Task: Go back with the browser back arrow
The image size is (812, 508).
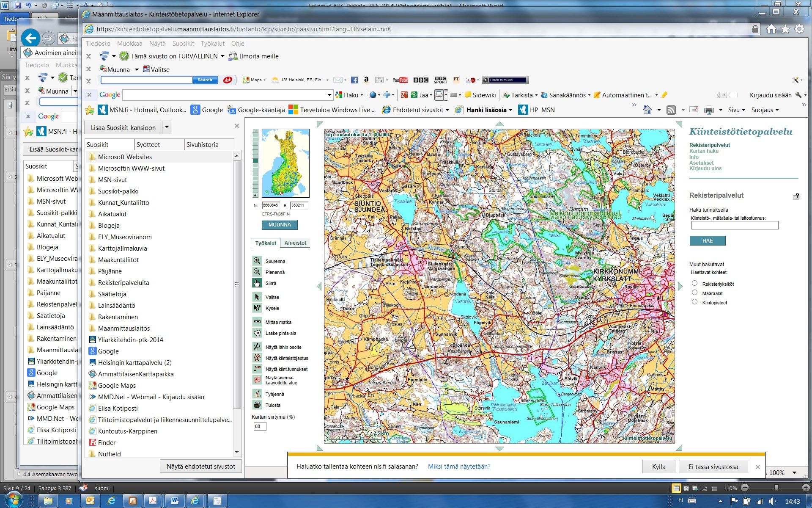Action: click(x=30, y=38)
